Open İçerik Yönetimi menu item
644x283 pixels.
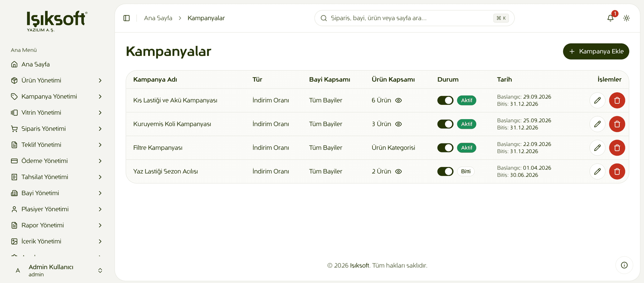[x=57, y=241]
